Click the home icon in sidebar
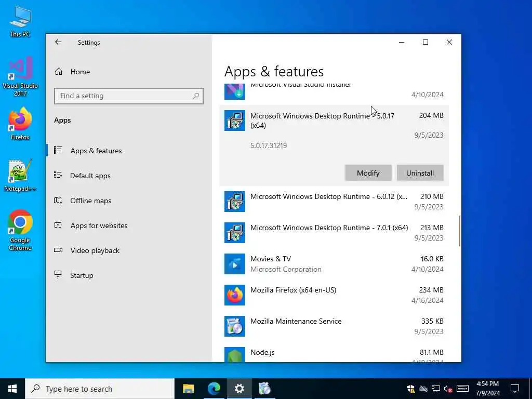This screenshot has height=399, width=532. tap(59, 72)
